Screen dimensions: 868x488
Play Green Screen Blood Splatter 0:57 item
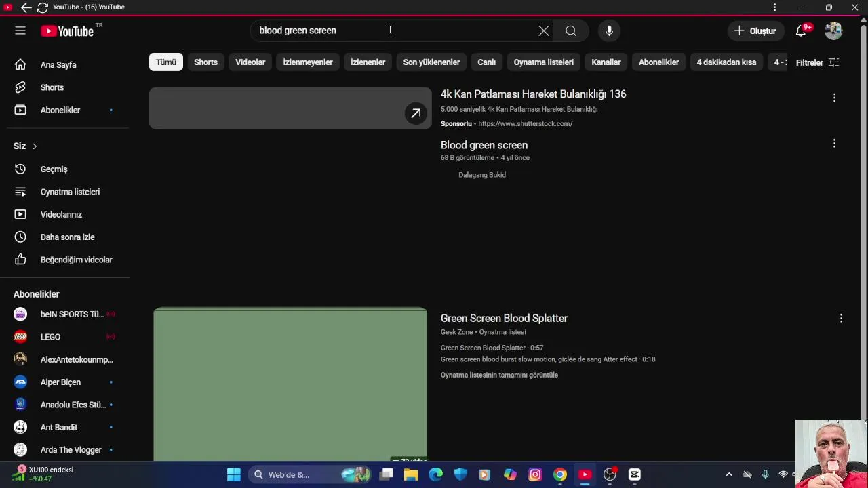[x=492, y=348]
